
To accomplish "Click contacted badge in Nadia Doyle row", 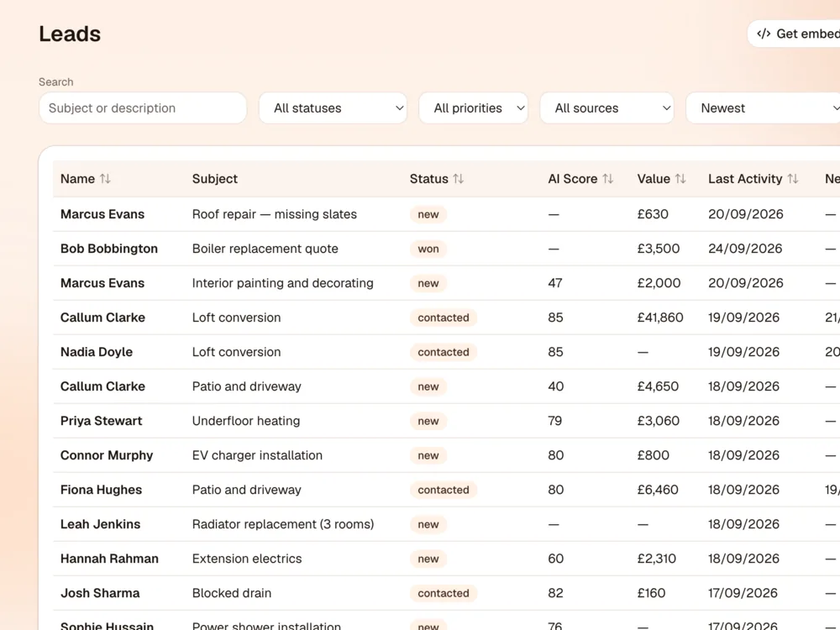I will pos(444,352).
